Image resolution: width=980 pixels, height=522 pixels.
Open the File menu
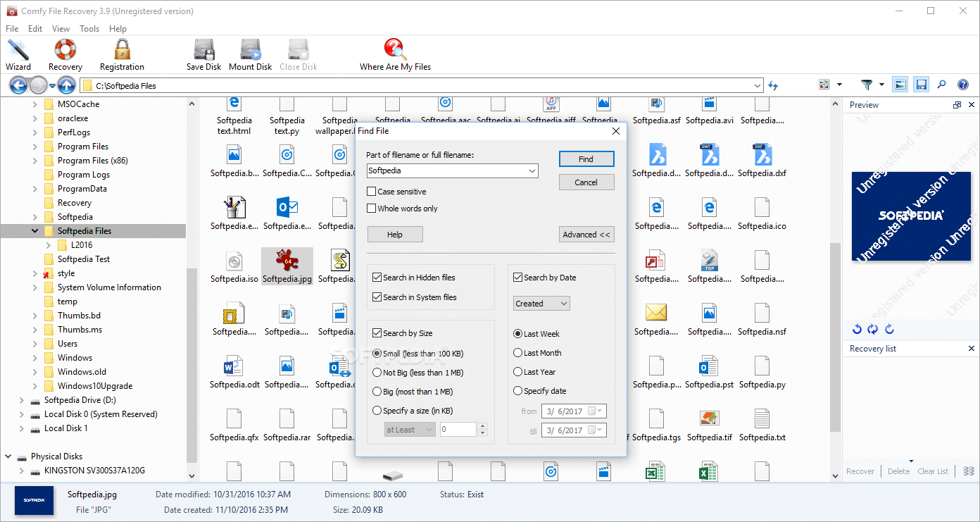click(12, 29)
